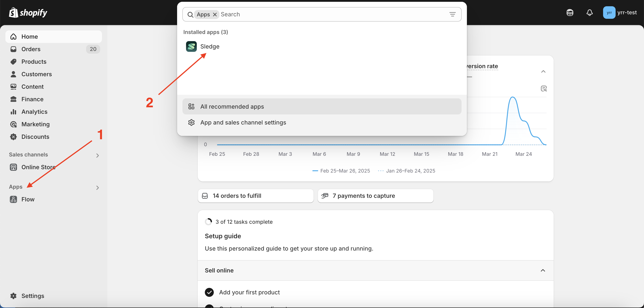Collapse the Sell online section
644x308 pixels.
pos(543,270)
